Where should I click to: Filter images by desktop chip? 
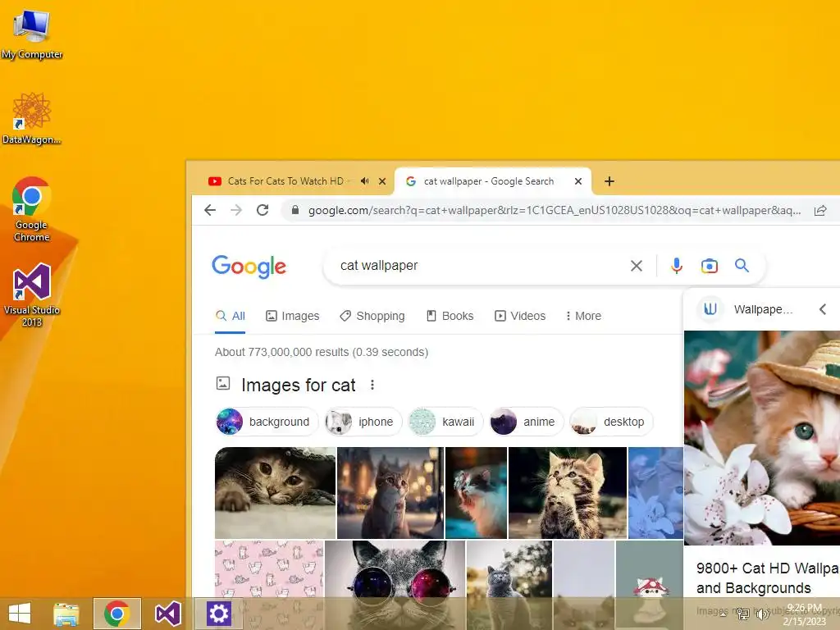pos(610,422)
